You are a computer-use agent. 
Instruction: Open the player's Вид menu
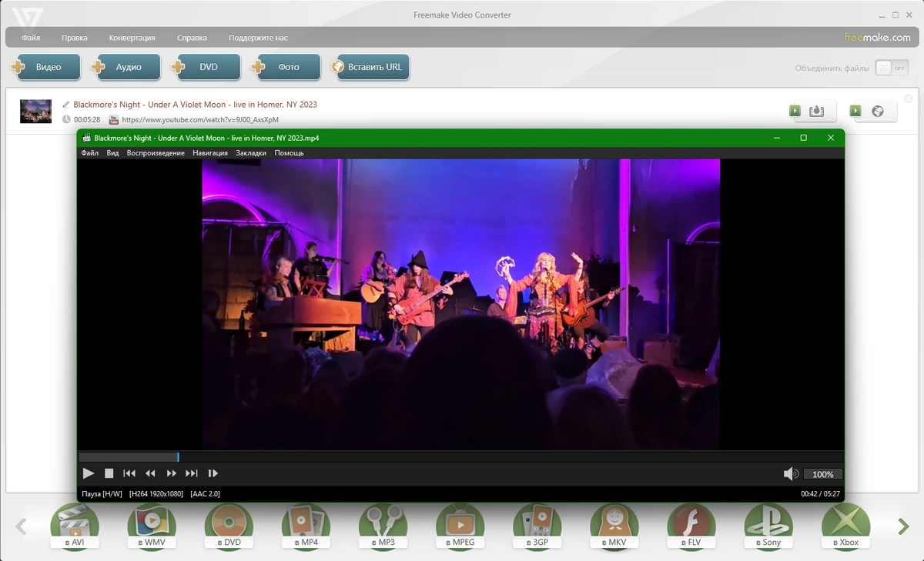pyautogui.click(x=112, y=152)
